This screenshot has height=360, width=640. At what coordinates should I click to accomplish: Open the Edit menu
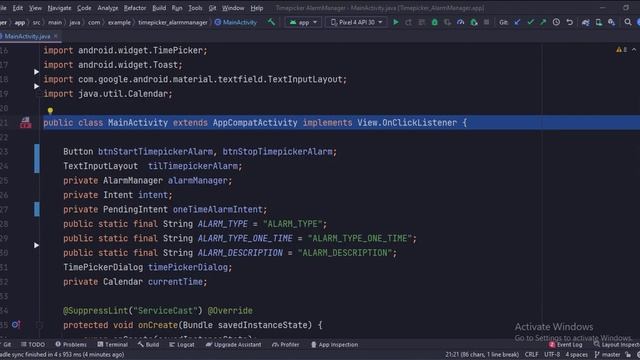coord(18,8)
